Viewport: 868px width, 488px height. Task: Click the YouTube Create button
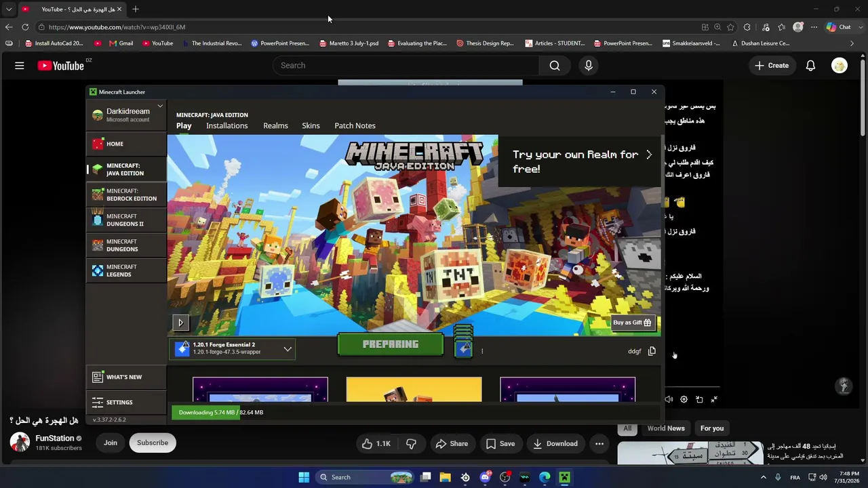[x=772, y=66]
